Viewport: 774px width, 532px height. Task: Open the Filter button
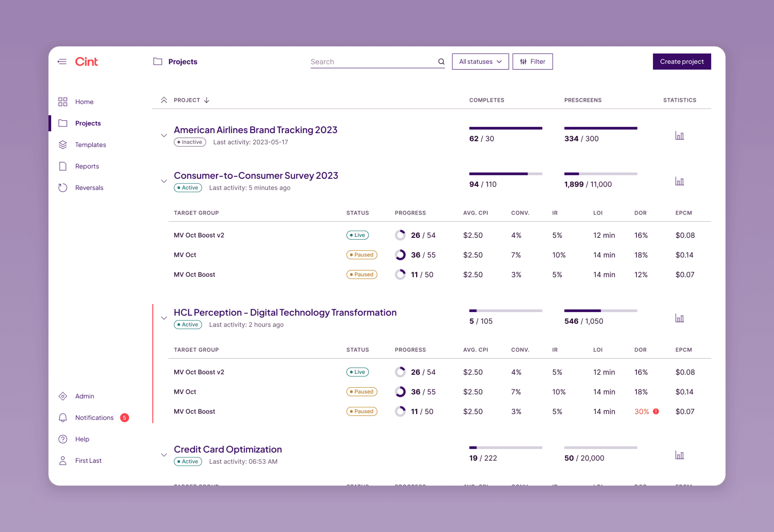532,62
